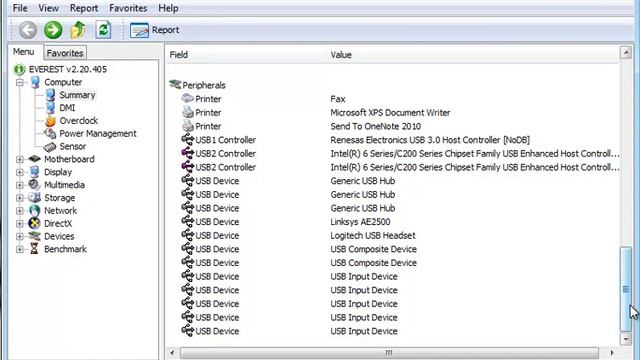
Task: Click the Network globe icon
Action: coord(35,211)
